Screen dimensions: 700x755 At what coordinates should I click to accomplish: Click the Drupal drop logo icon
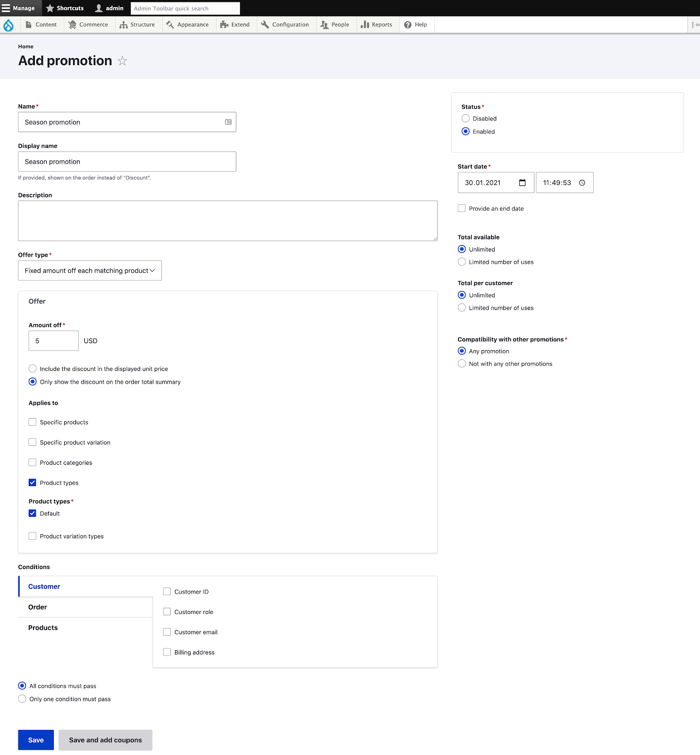click(8, 25)
